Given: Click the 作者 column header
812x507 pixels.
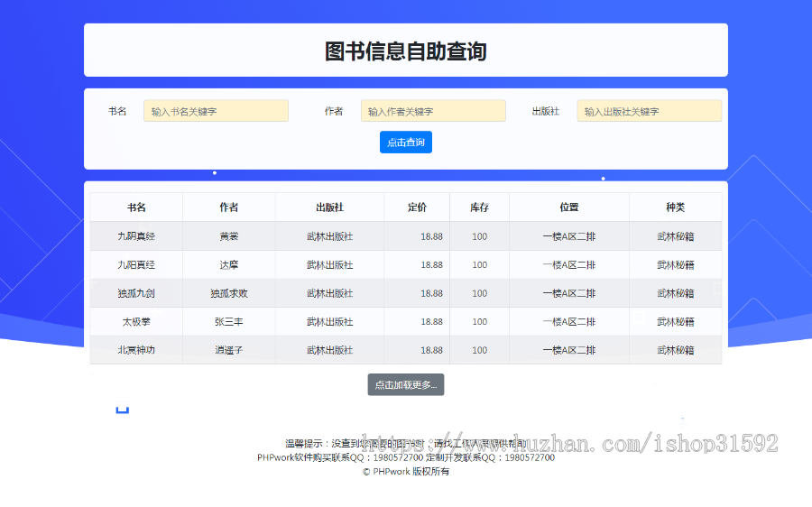Looking at the screenshot, I should (229, 207).
